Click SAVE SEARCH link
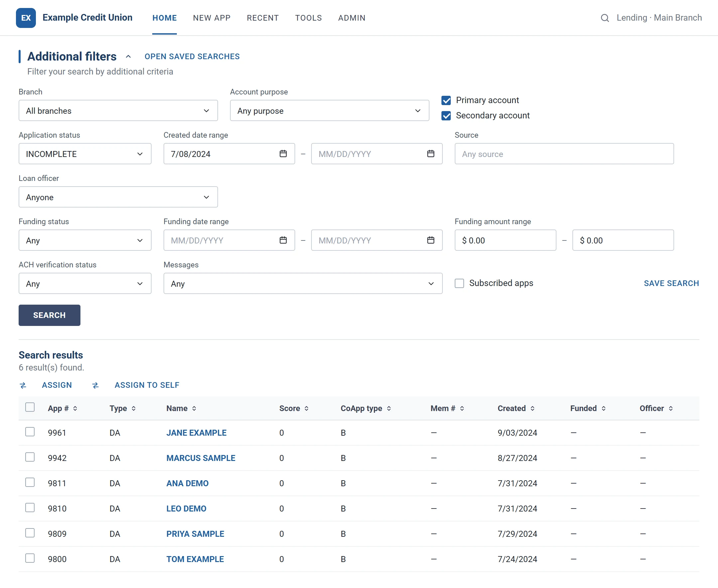The width and height of the screenshot is (718, 588). pos(671,283)
